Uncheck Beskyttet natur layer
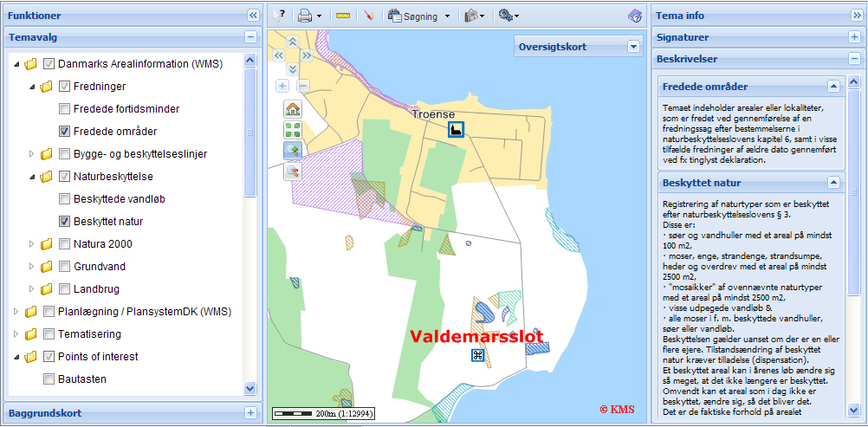 pos(64,222)
